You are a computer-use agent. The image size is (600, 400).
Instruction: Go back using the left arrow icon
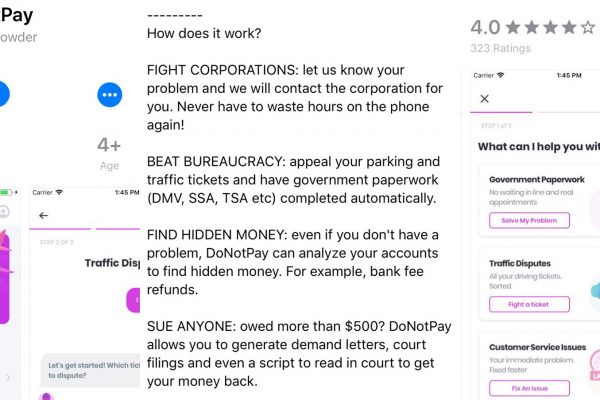tap(44, 216)
